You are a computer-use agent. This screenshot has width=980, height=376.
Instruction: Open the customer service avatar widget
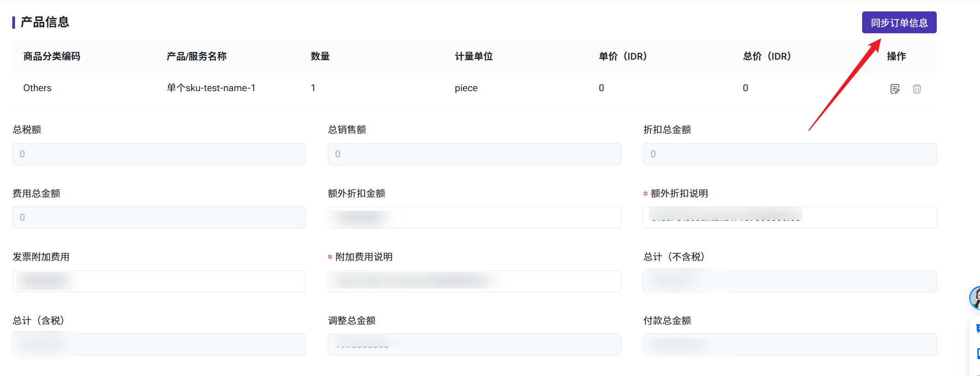(x=975, y=298)
